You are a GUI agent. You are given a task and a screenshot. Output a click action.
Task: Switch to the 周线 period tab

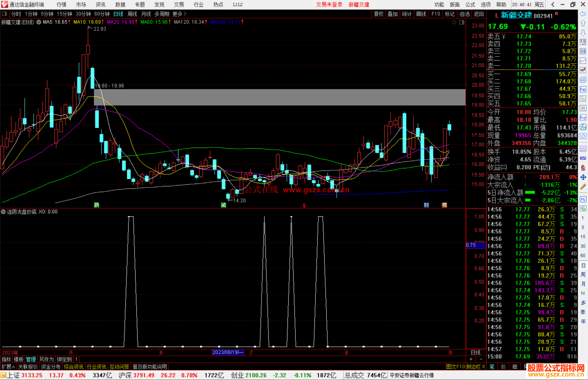click(132, 14)
